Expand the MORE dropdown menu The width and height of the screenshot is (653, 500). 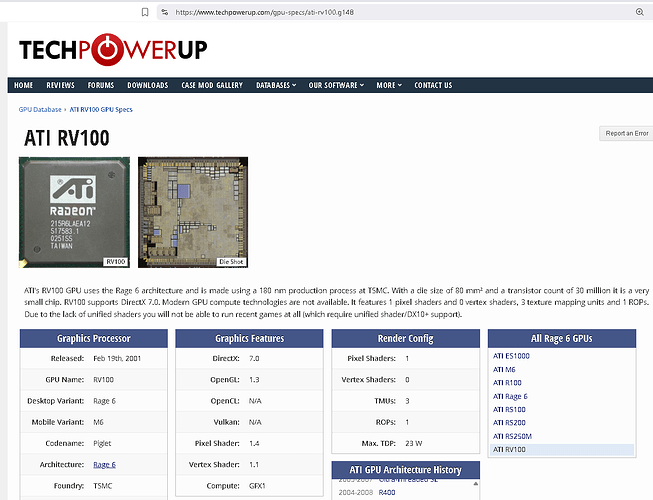pyautogui.click(x=389, y=85)
